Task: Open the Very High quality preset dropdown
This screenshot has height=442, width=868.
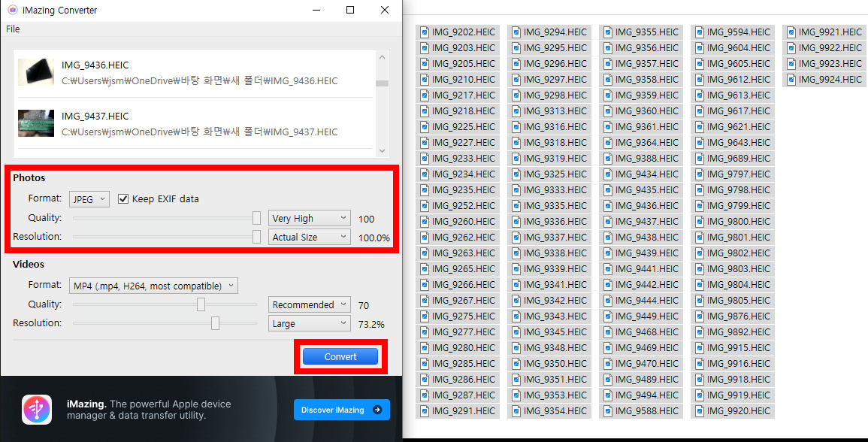Action: point(309,218)
